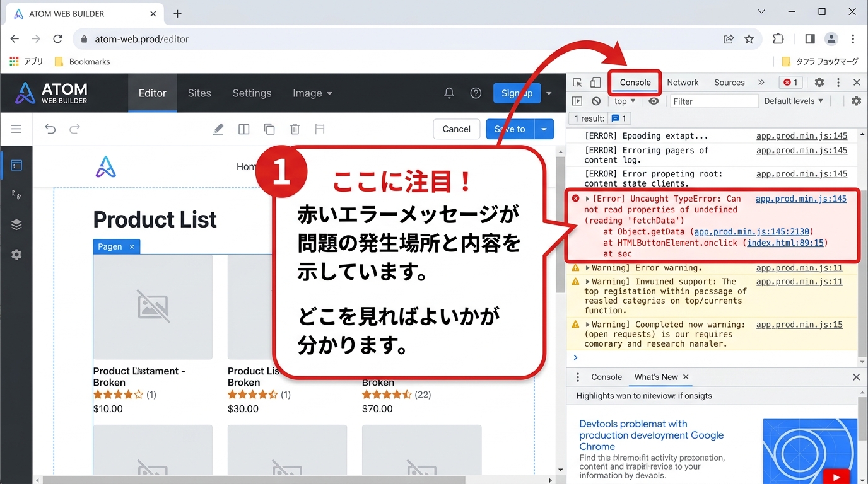Open DevTools settings gear icon
Screen dimensions: 868x484
tap(819, 83)
